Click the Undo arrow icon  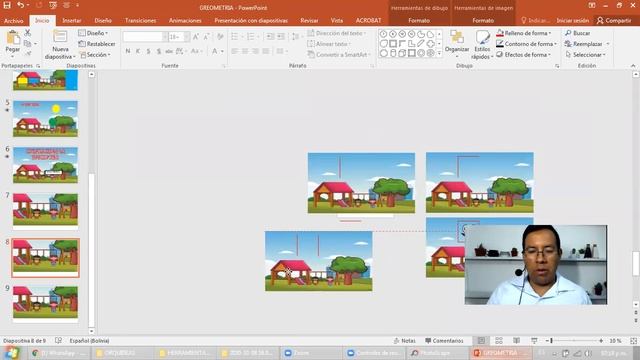pos(20,6)
